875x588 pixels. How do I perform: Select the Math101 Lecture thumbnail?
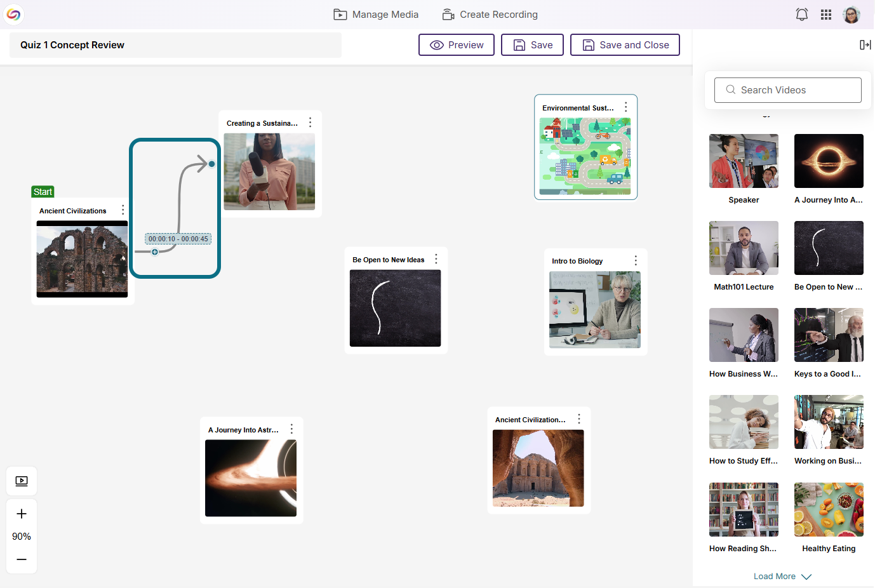(744, 248)
